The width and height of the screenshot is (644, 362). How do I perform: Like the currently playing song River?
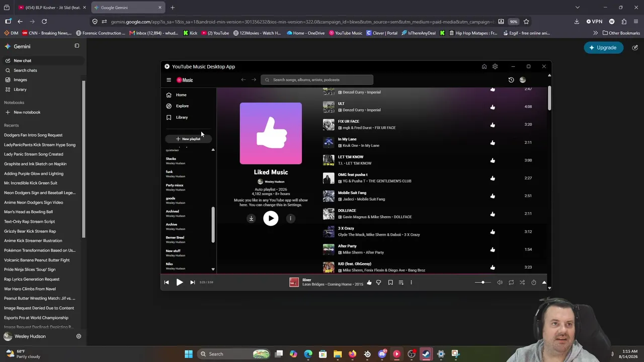pyautogui.click(x=369, y=283)
